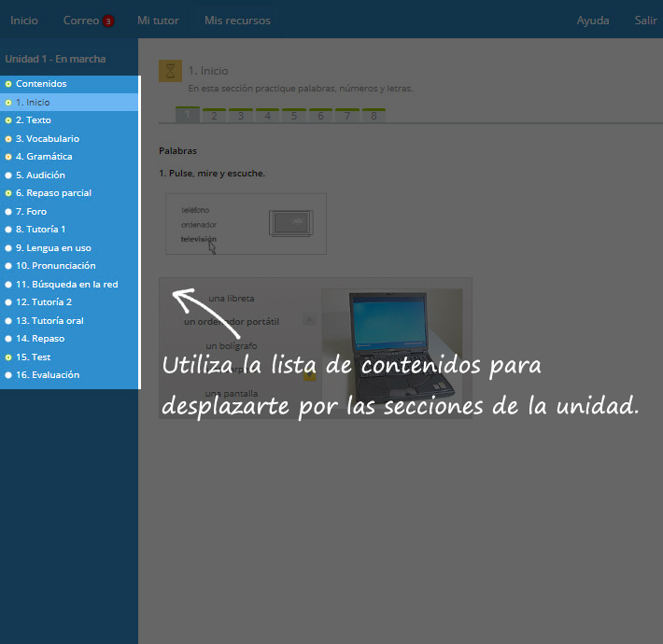Click the word "una libreta" in the list
Viewport: 663px width, 644px height.
(231, 299)
